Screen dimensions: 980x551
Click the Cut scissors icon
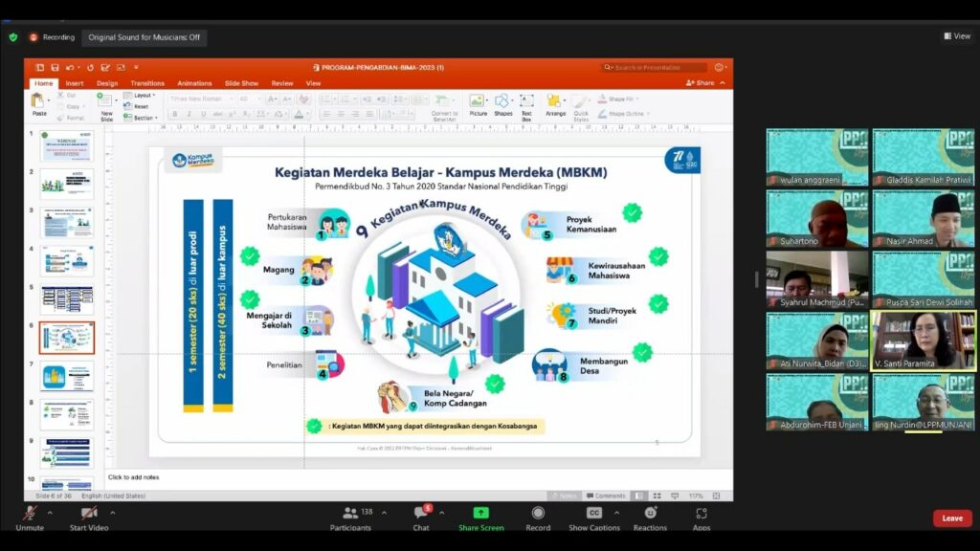[60, 95]
